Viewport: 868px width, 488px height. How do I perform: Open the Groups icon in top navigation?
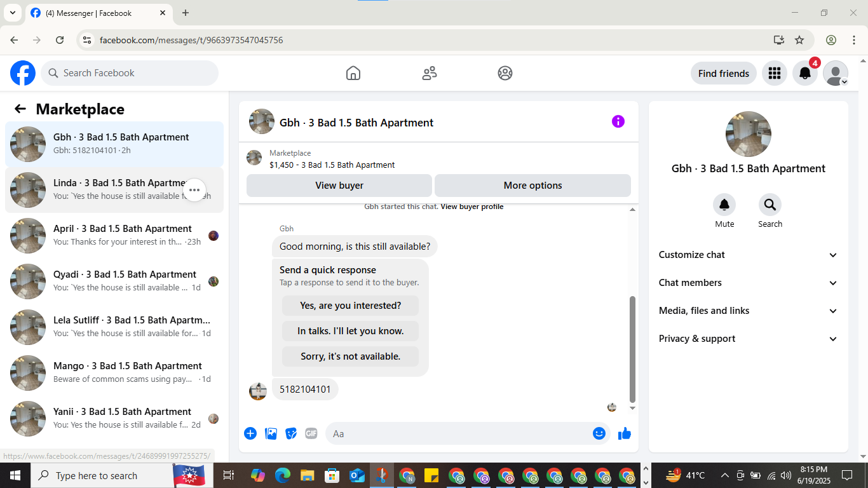tap(505, 73)
